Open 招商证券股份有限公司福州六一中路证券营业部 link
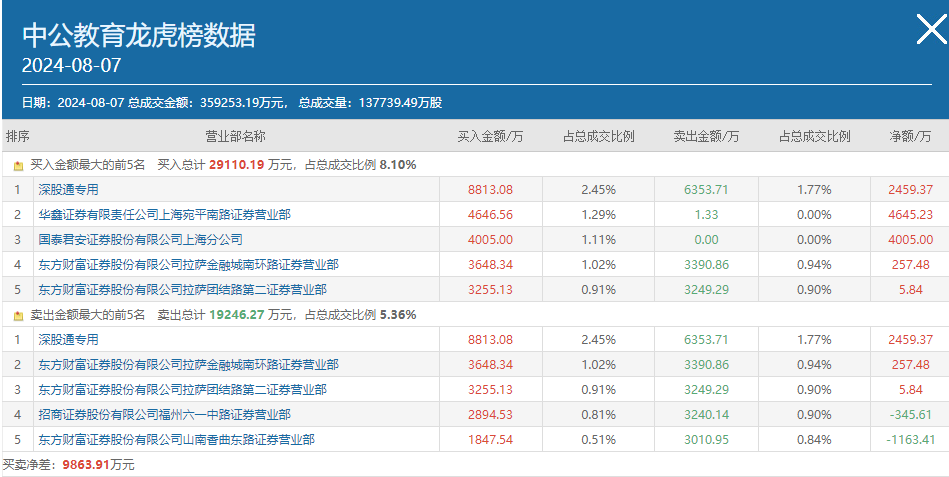 point(165,415)
